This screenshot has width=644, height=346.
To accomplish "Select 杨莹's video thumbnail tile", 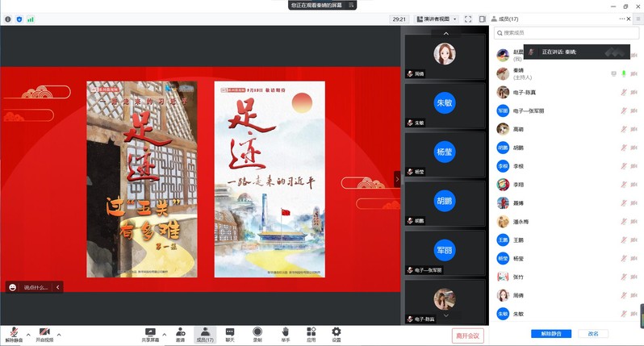I will [445, 155].
